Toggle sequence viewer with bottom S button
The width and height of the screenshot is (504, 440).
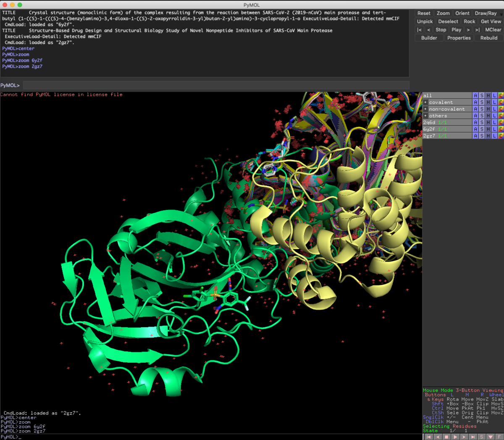pos(481,437)
